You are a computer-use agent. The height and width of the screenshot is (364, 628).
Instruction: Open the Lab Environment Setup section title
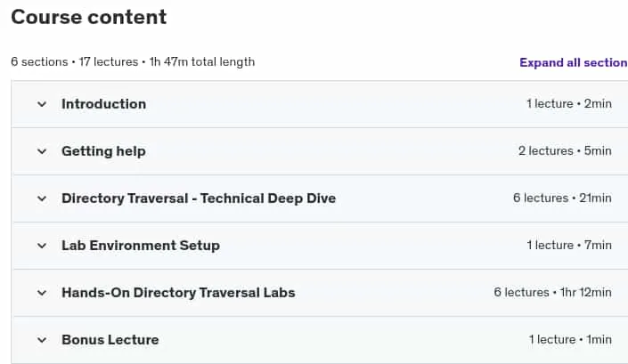141,246
